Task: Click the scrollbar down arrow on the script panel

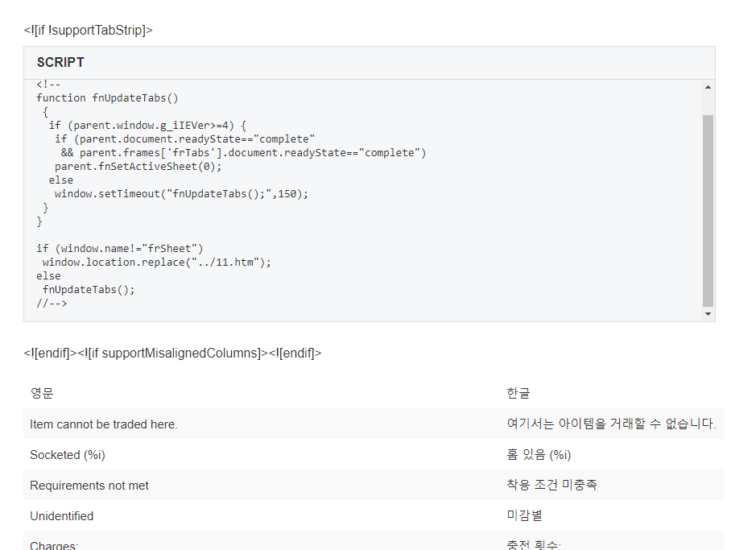Action: [x=708, y=313]
